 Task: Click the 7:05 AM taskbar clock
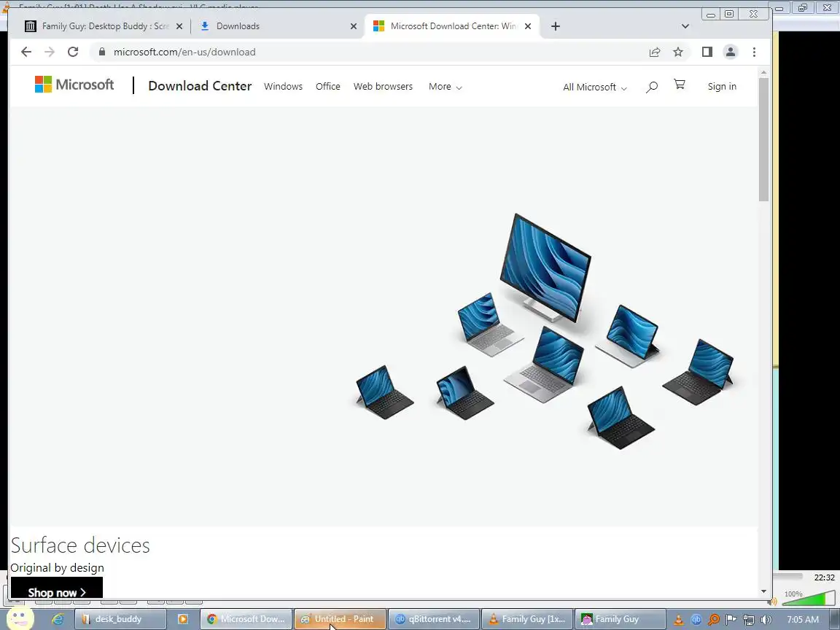tap(803, 620)
